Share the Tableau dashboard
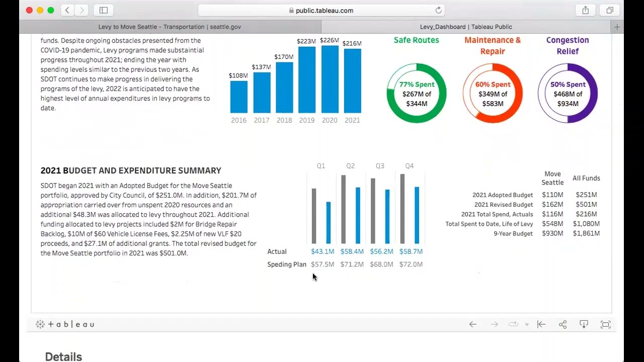 pos(562,324)
